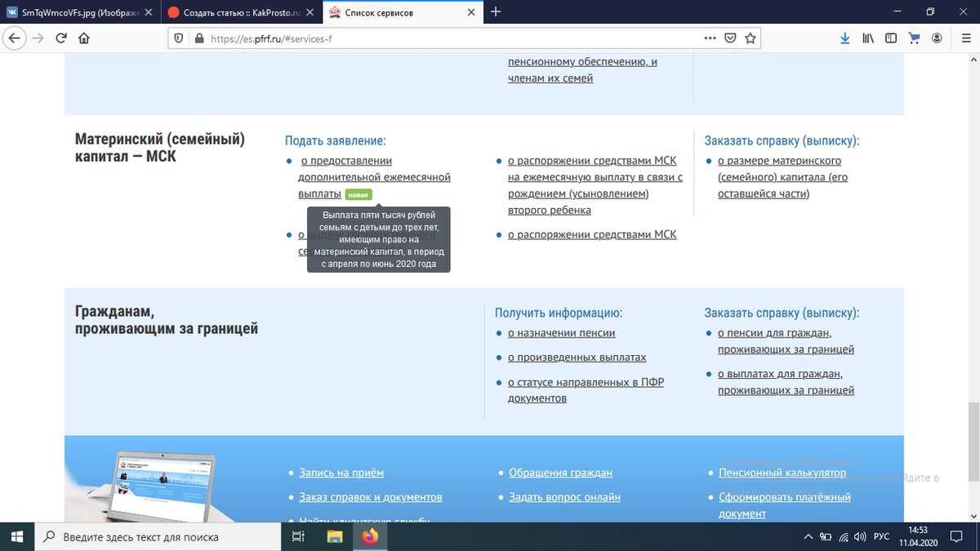This screenshot has height=551, width=980.
Task: Open Задать вопрос онлайн link
Action: (x=564, y=497)
